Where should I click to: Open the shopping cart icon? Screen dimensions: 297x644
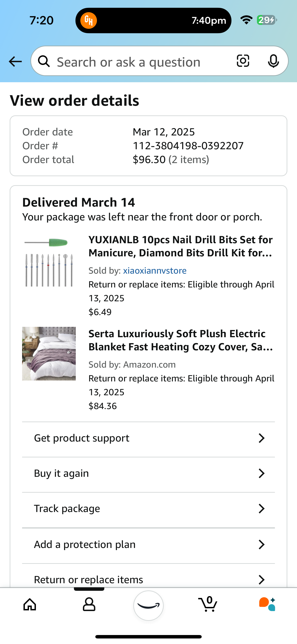click(208, 604)
